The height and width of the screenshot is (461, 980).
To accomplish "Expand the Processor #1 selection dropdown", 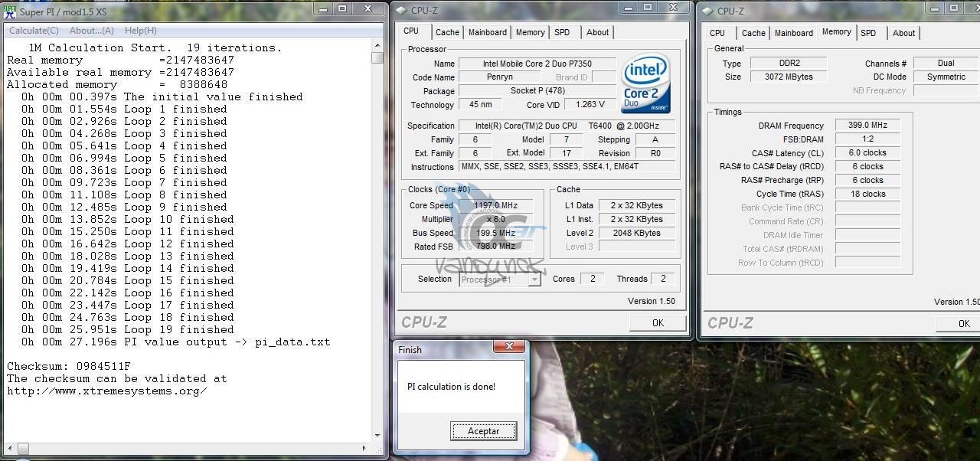I will pos(534,280).
